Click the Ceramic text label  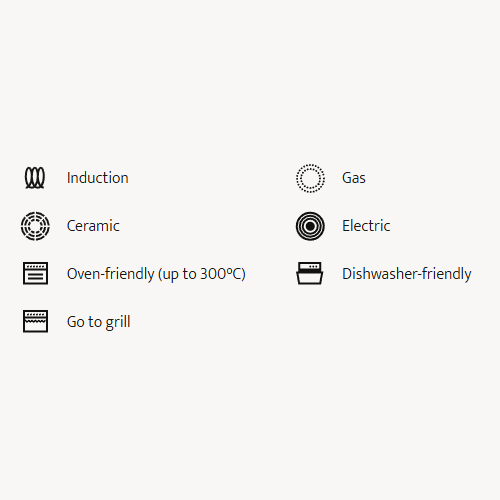click(93, 226)
